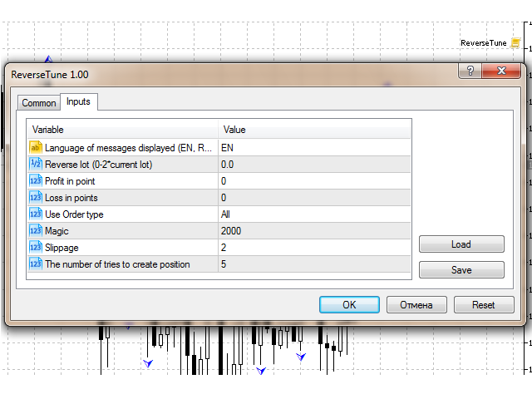532x399 pixels.
Task: Open dialog help question mark button
Action: point(471,73)
